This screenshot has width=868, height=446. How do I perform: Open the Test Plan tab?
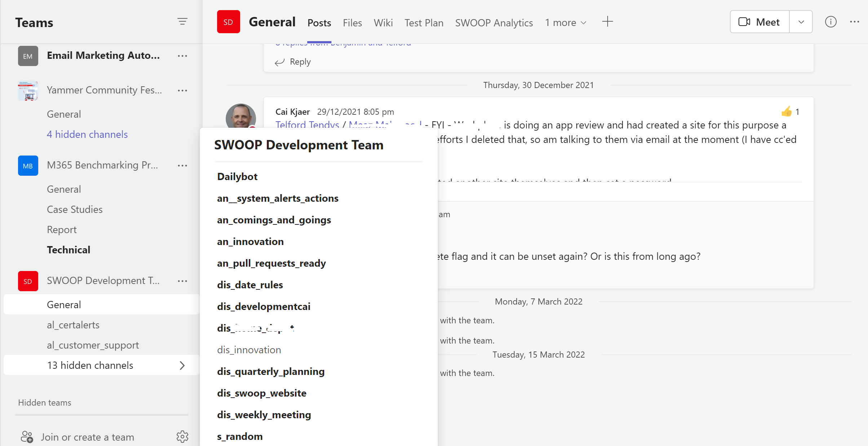[x=424, y=23]
